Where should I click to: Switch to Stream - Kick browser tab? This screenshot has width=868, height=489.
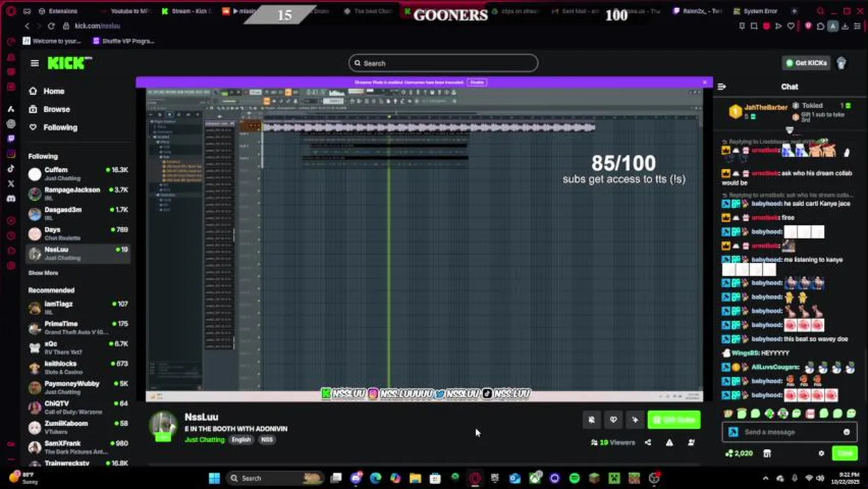[x=186, y=11]
